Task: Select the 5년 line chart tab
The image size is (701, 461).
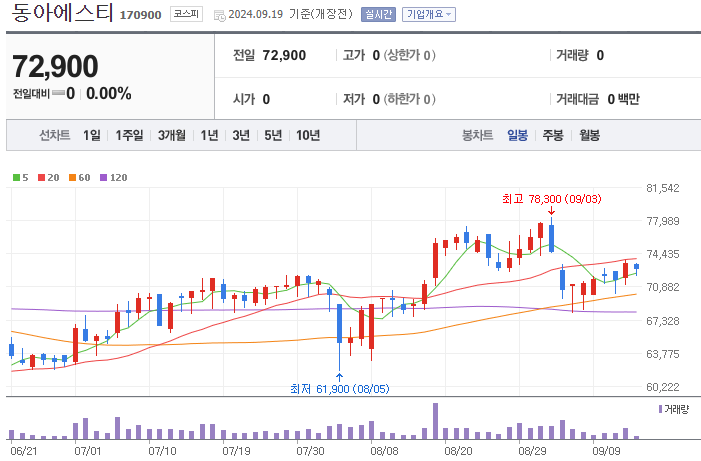Action: (x=273, y=135)
